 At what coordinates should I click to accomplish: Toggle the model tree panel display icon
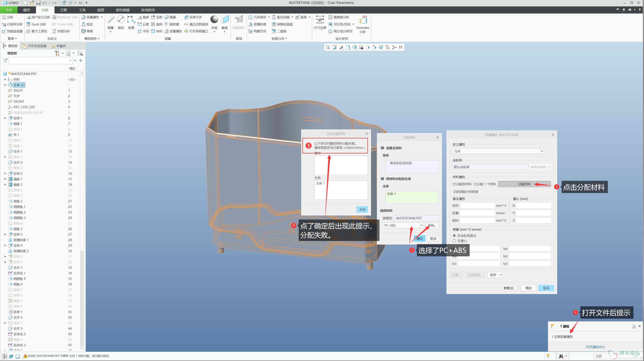(5, 356)
